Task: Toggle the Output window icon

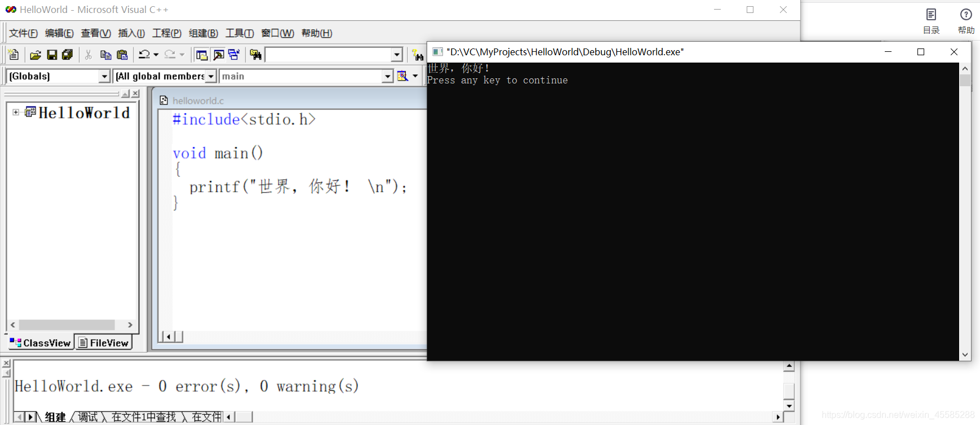Action: 219,55
